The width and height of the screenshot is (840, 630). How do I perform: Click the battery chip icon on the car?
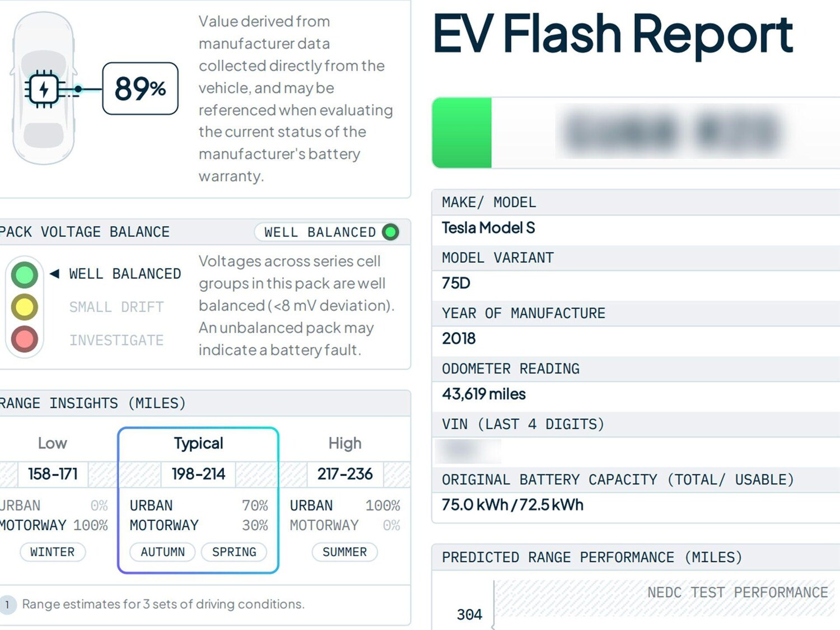point(44,89)
